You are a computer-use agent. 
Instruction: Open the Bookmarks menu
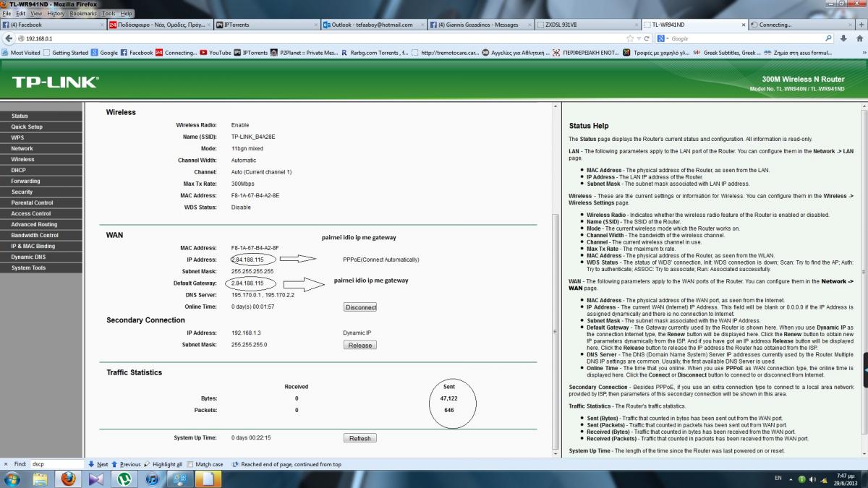click(x=84, y=14)
